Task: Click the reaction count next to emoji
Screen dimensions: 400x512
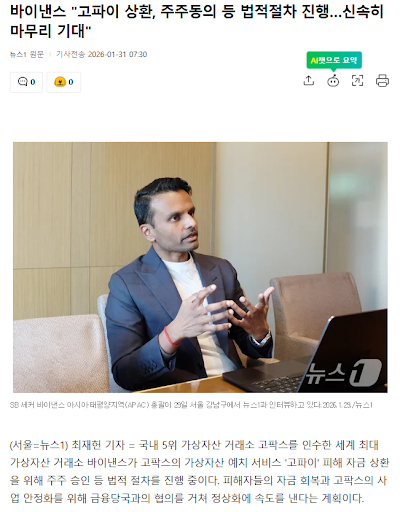Action: 71,82
